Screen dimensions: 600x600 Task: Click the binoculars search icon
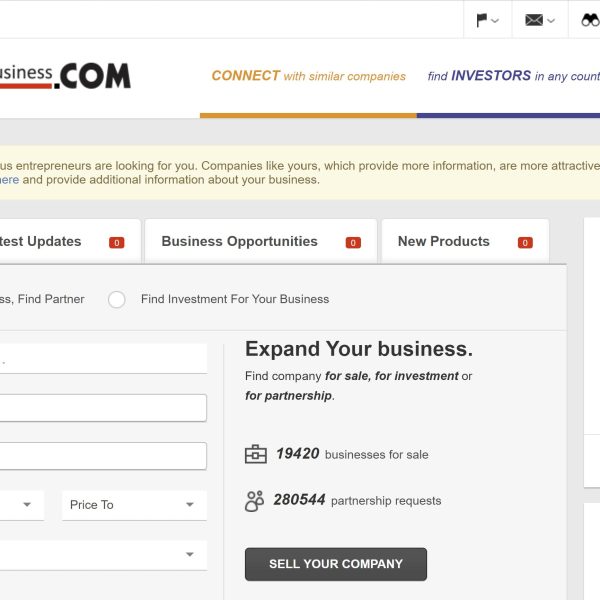tap(590, 20)
